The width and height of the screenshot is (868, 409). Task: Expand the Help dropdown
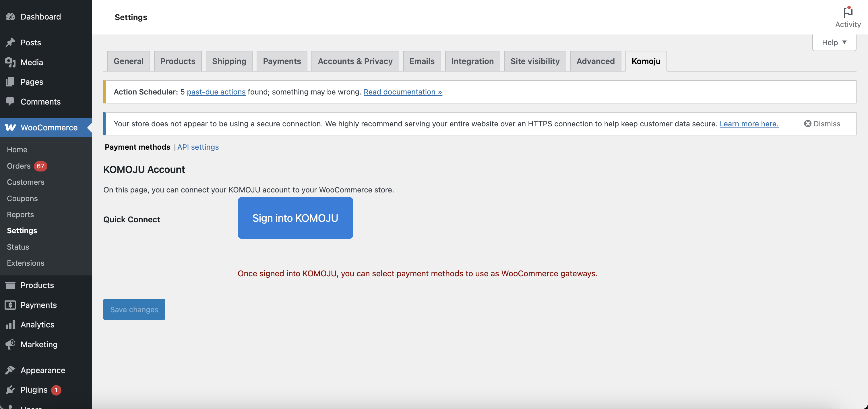[x=834, y=43]
